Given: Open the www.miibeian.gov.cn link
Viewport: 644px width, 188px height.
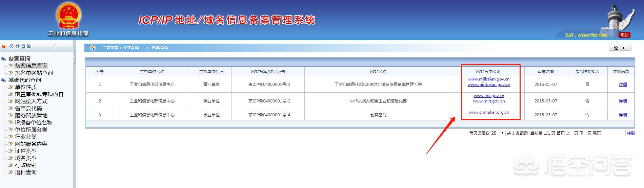Looking at the screenshot, I should point(489,79).
